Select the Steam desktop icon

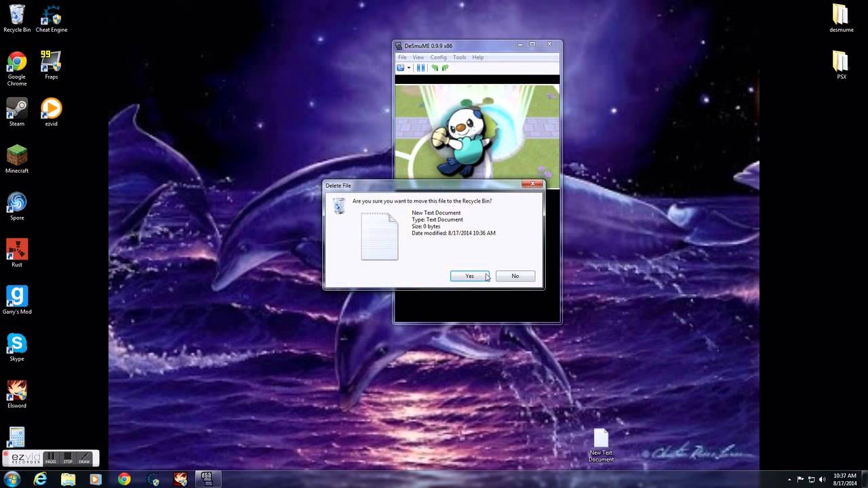click(17, 113)
